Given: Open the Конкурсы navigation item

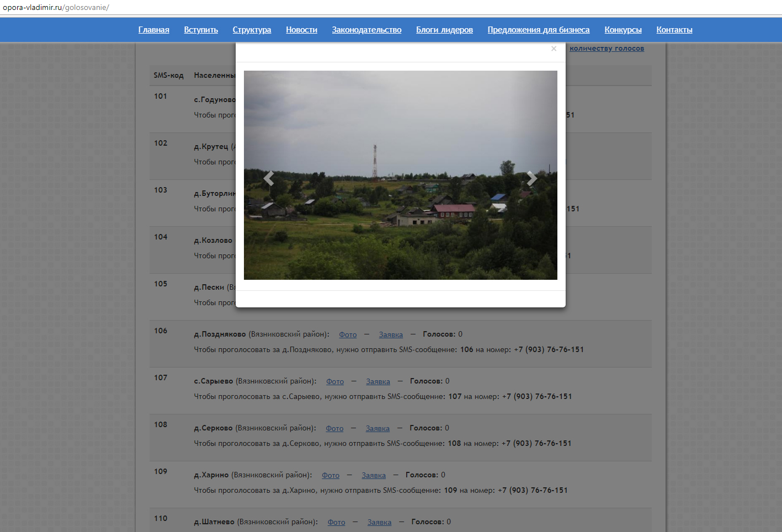Looking at the screenshot, I should click(623, 30).
